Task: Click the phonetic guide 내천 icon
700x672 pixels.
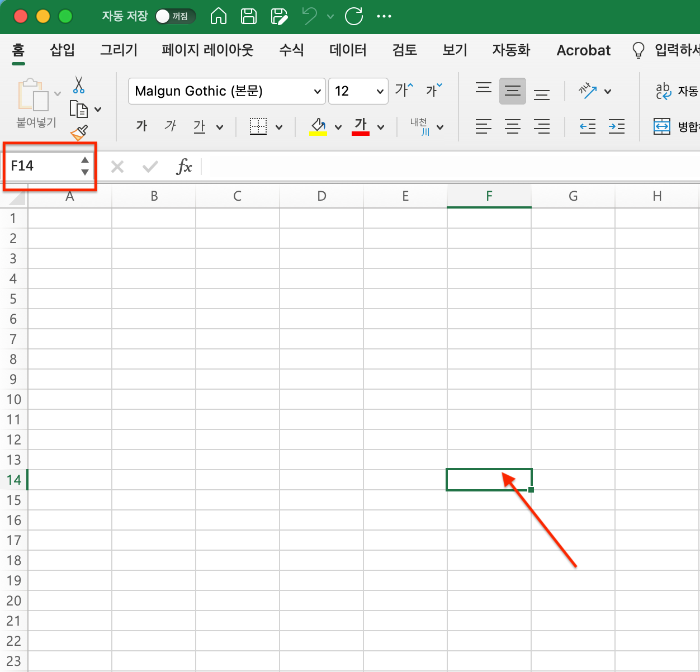Action: point(420,127)
